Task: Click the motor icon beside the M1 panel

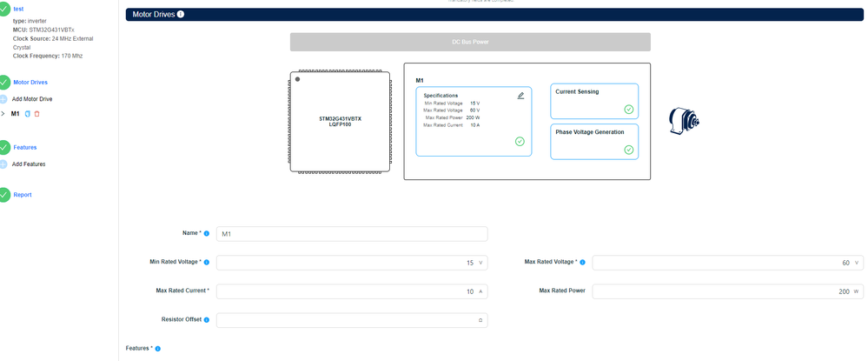Action: coord(685,122)
